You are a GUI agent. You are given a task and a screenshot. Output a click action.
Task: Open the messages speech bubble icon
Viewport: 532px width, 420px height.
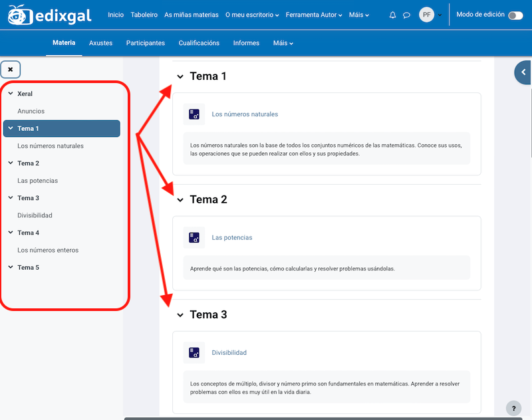click(x=407, y=15)
